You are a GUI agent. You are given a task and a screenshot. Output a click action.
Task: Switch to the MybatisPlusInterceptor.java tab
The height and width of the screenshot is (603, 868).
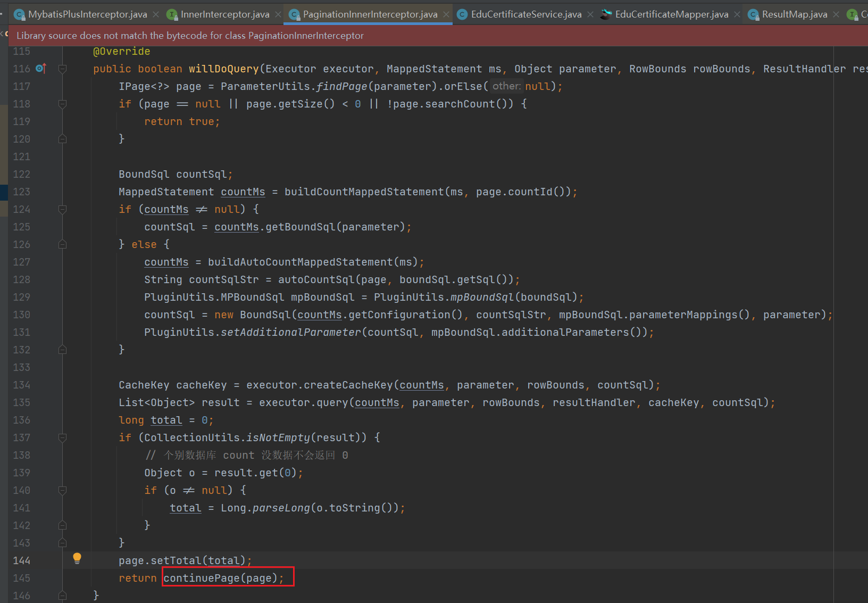[x=87, y=14]
